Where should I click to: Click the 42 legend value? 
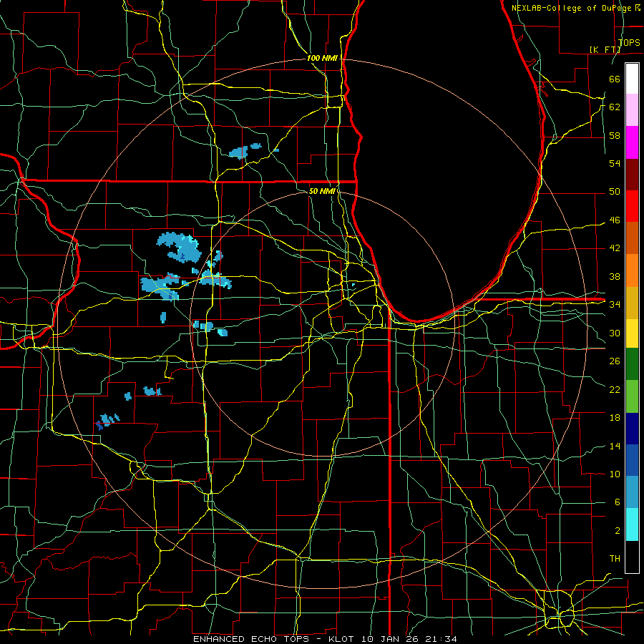tap(615, 248)
